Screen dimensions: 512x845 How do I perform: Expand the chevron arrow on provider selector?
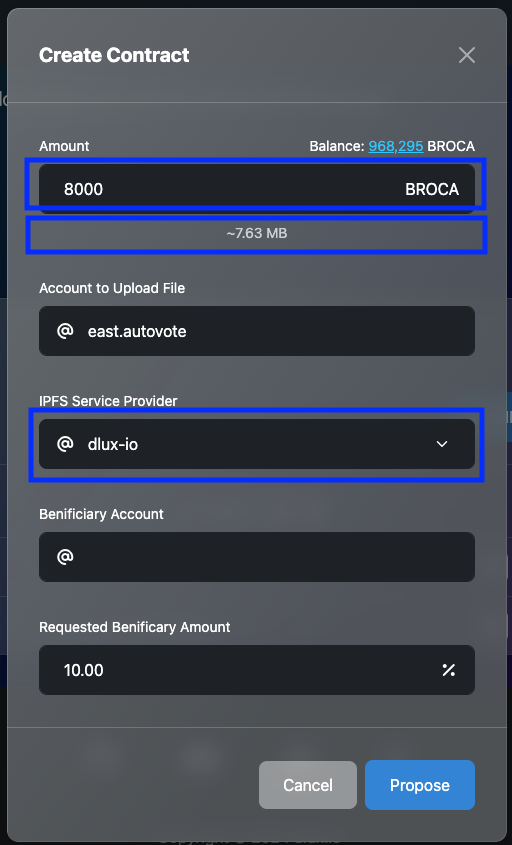[x=442, y=444]
